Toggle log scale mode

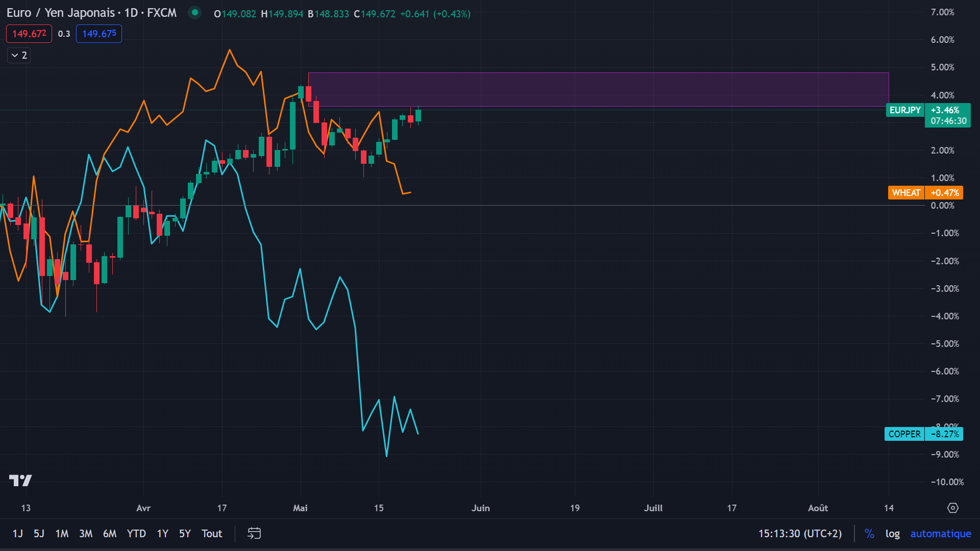point(892,534)
